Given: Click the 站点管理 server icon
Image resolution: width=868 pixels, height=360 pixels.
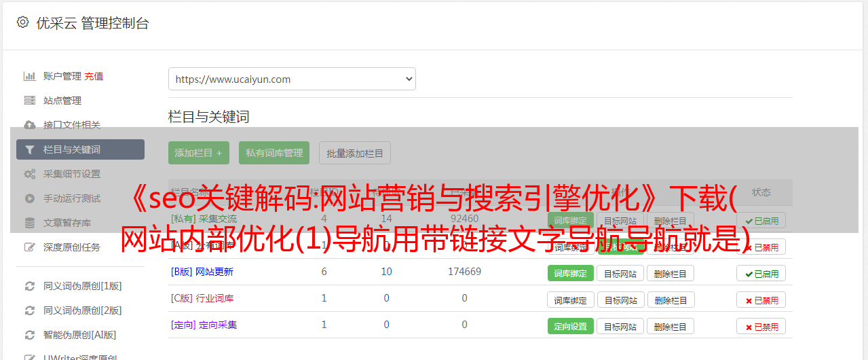Looking at the screenshot, I should [x=29, y=101].
